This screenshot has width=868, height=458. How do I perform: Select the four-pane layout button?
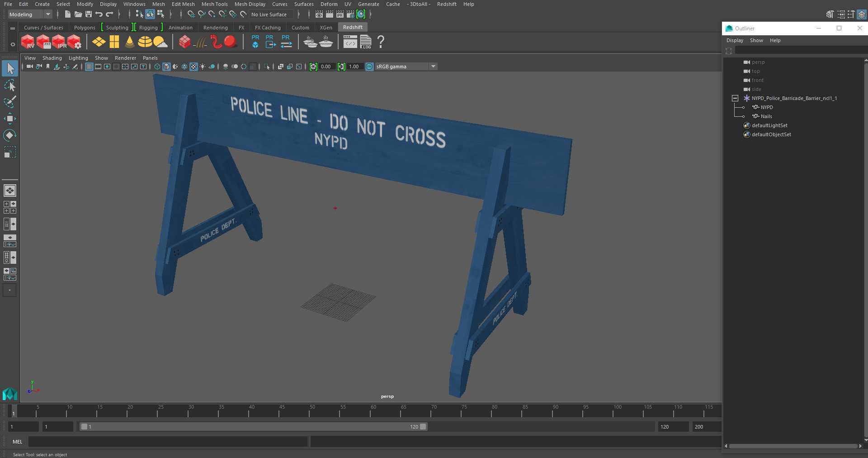coord(10,207)
